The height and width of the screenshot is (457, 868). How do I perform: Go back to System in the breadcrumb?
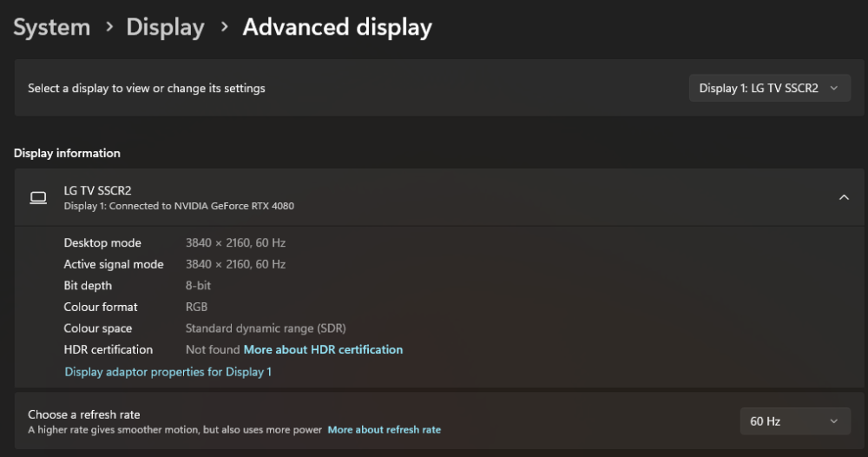[52, 28]
